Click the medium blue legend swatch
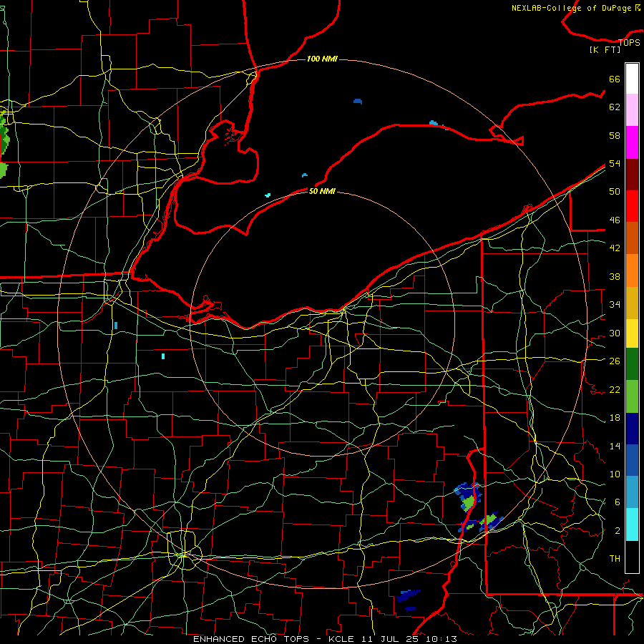This screenshot has width=644, height=644. pyautogui.click(x=632, y=460)
